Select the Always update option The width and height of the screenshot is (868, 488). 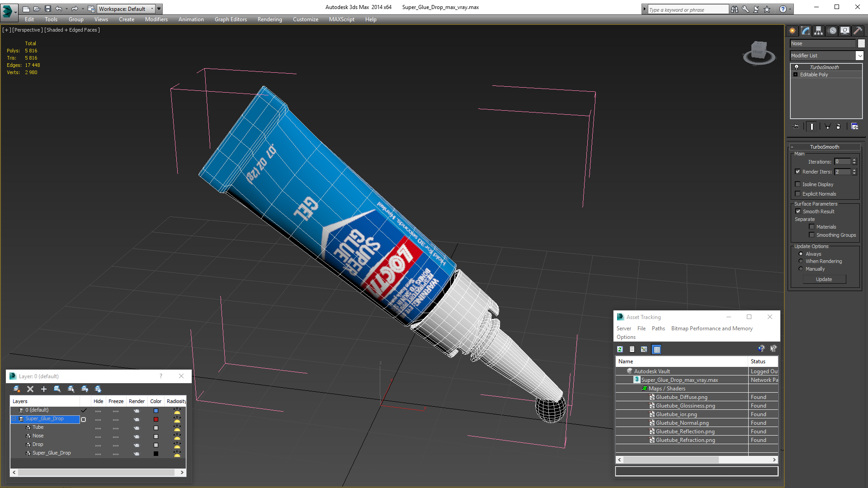tap(801, 254)
